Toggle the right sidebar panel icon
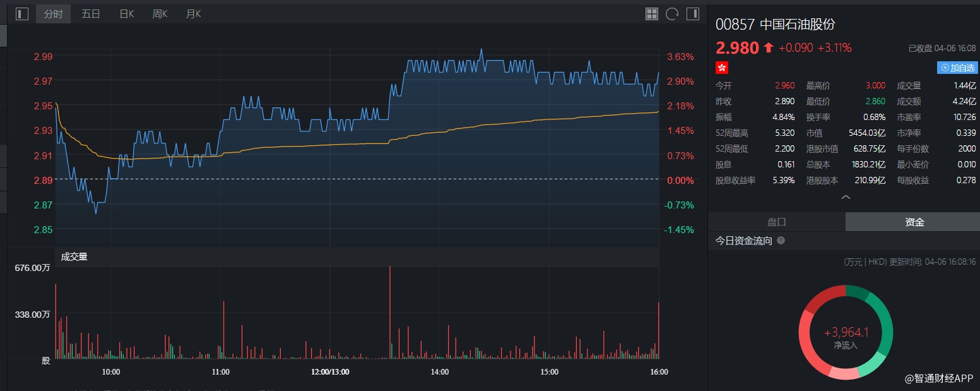The width and height of the screenshot is (980, 391). 693,14
